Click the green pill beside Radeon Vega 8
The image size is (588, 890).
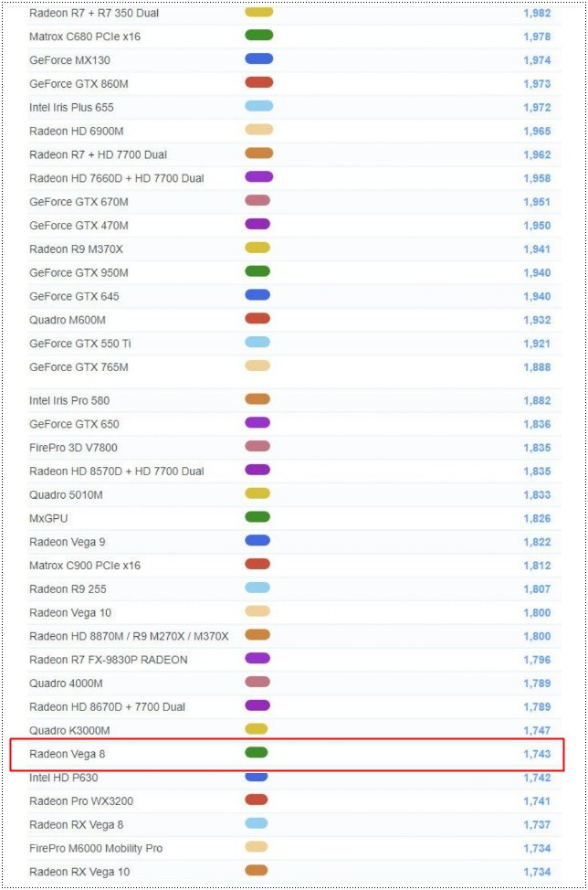click(257, 753)
